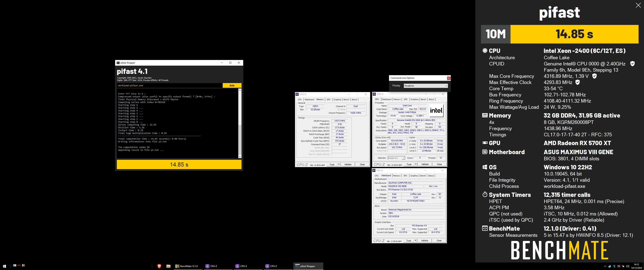Switch to CPU tab in Memory CPU-Z window

[x=300, y=99]
